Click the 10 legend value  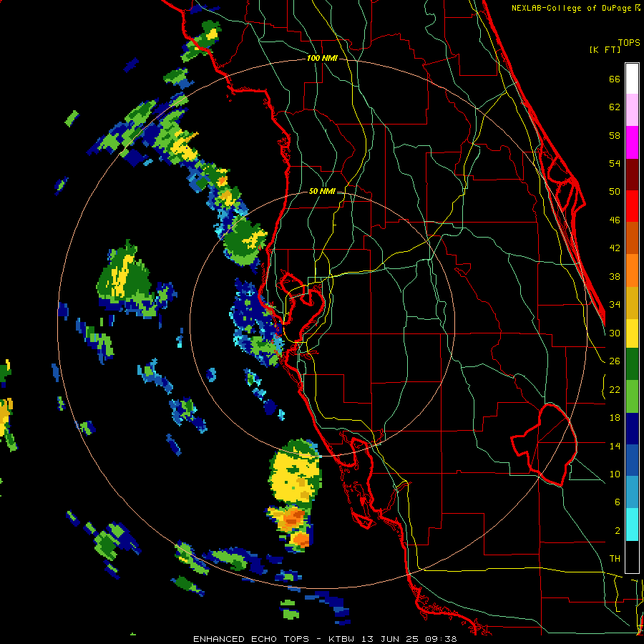615,474
